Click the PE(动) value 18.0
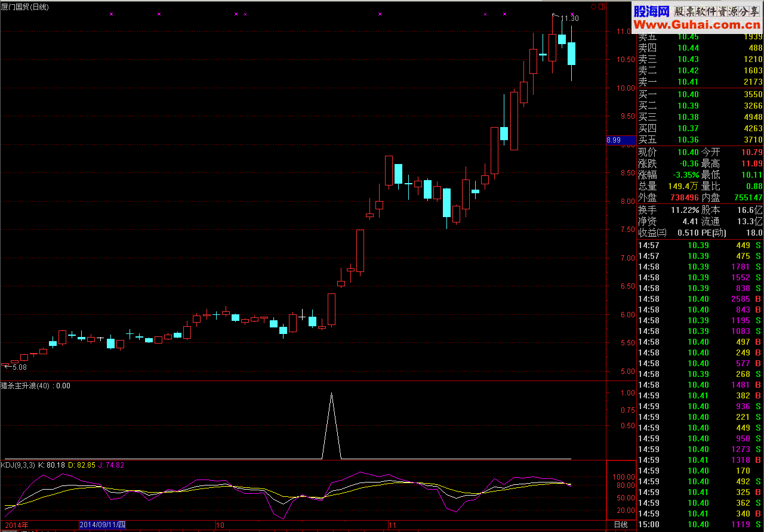Screen dimensions: 764x532 [x=754, y=233]
